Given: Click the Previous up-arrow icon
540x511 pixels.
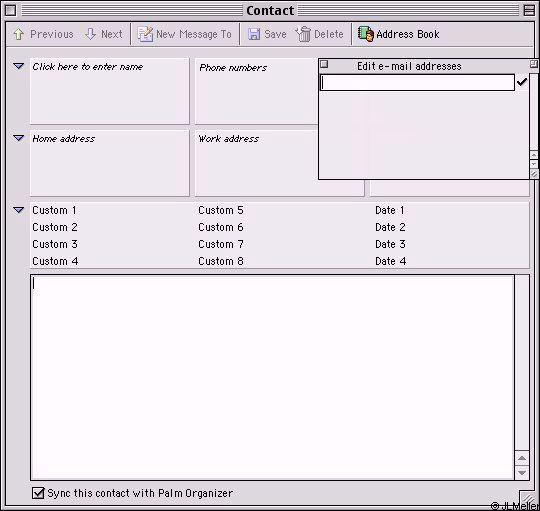Looking at the screenshot, I should (x=18, y=34).
